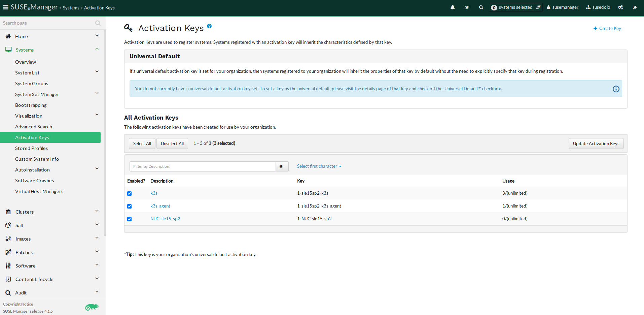The height and width of the screenshot is (315, 644).
Task: Open the NUC sle15-sp2 key link
Action: (165, 219)
